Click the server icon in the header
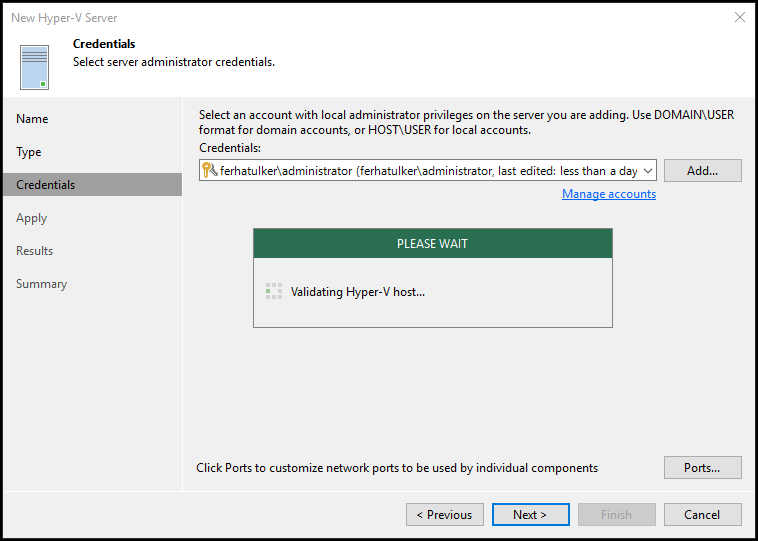Image resolution: width=758 pixels, height=541 pixels. [x=34, y=67]
